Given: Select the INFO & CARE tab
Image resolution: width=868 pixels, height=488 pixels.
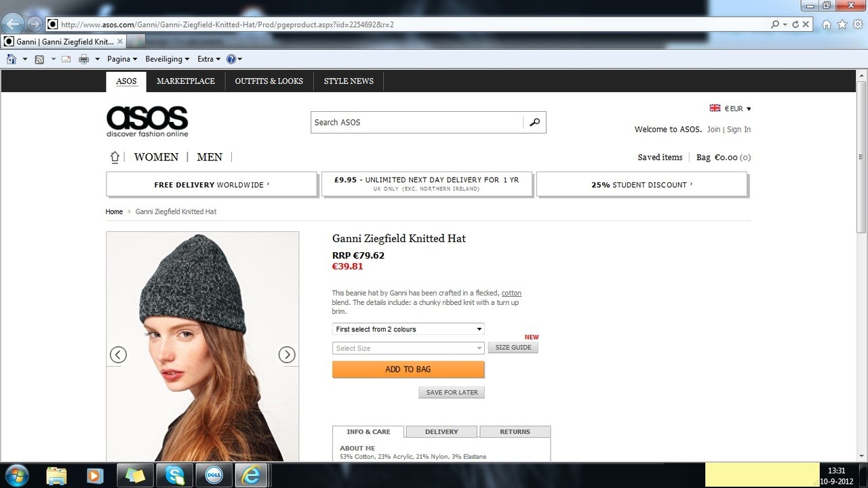Looking at the screenshot, I should point(368,432).
